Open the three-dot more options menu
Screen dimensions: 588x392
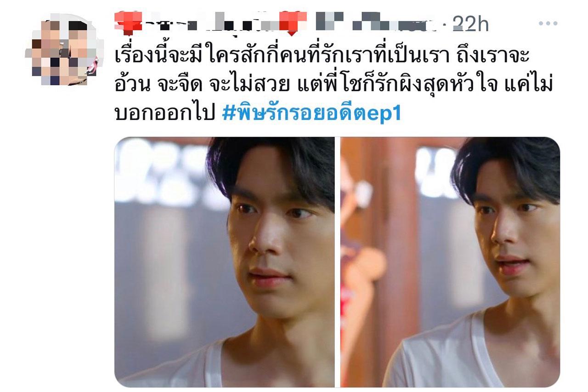click(x=548, y=24)
